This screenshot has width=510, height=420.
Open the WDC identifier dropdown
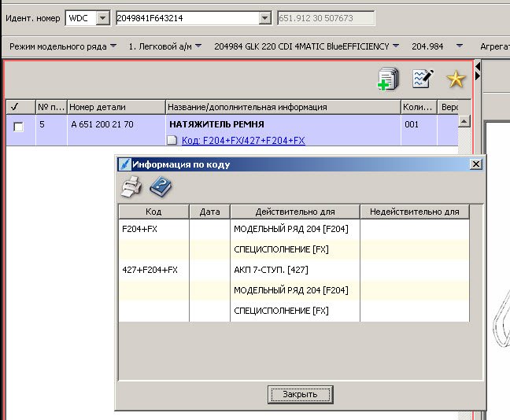(x=102, y=17)
